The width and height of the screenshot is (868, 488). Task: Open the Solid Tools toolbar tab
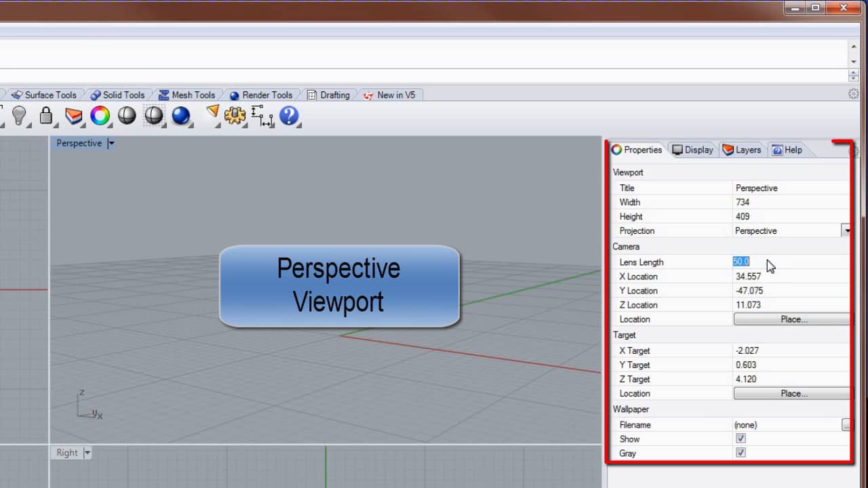tap(118, 95)
